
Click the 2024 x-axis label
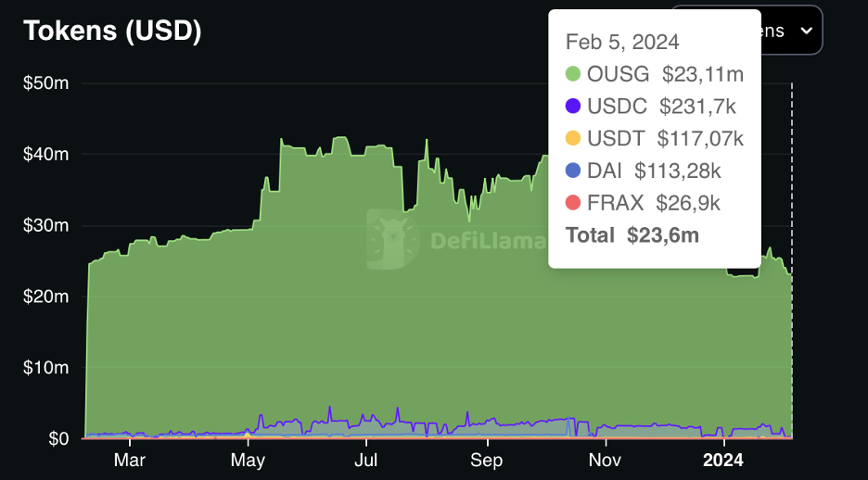[723, 460]
